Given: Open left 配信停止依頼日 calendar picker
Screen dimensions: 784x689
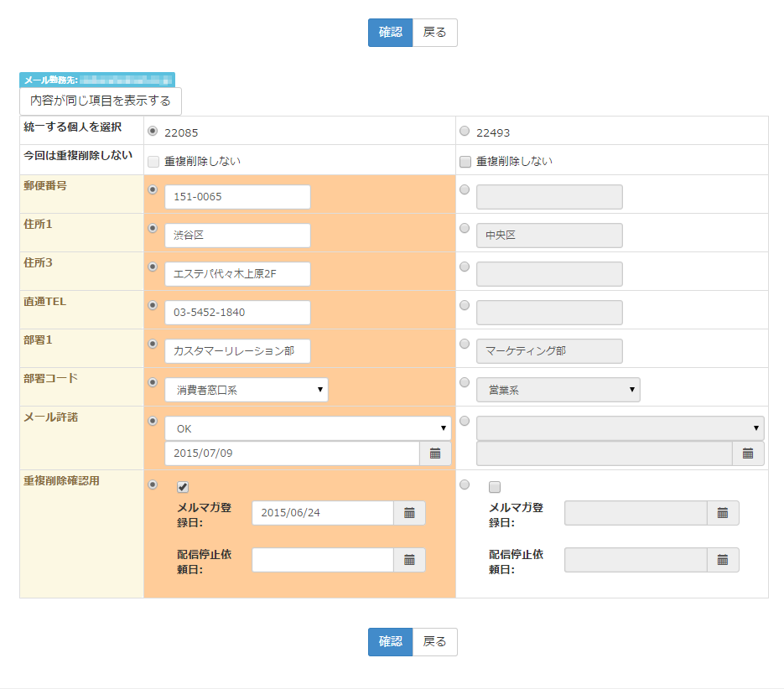Looking at the screenshot, I should pos(409,560).
